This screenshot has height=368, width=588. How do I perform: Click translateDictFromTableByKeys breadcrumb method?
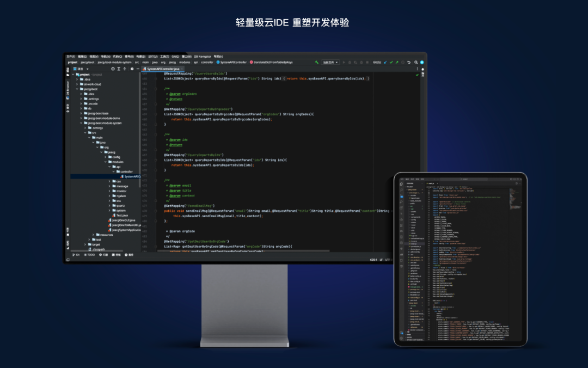point(271,62)
